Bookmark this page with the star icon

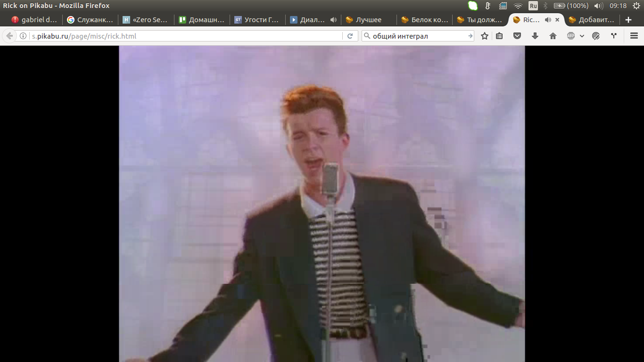coord(484,36)
